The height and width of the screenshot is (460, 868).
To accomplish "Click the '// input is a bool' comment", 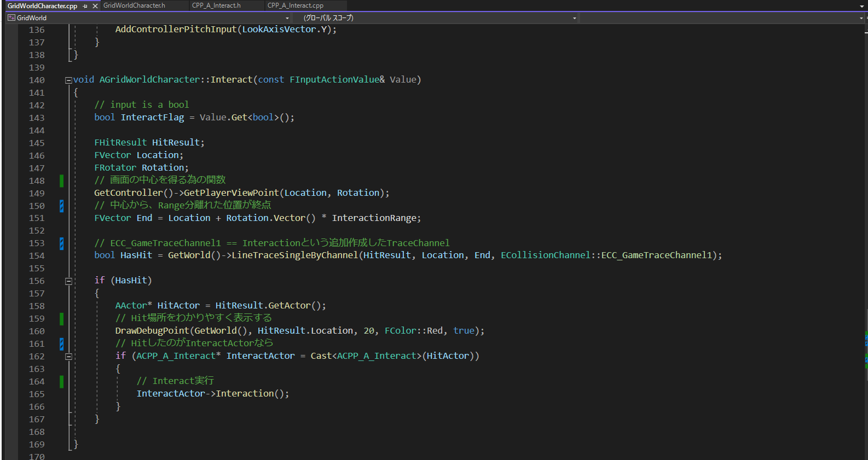I will 141,104.
